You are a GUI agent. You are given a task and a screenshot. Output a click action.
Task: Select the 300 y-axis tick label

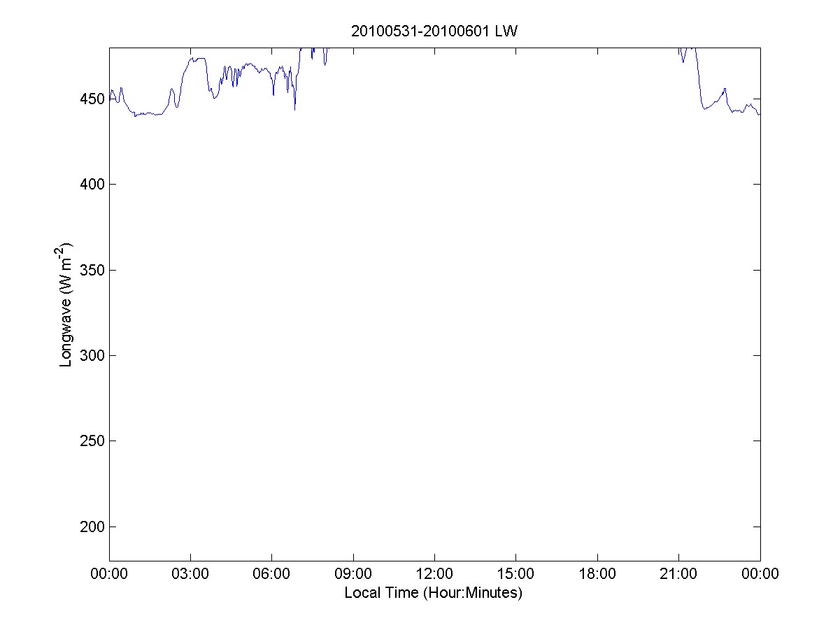coord(92,356)
